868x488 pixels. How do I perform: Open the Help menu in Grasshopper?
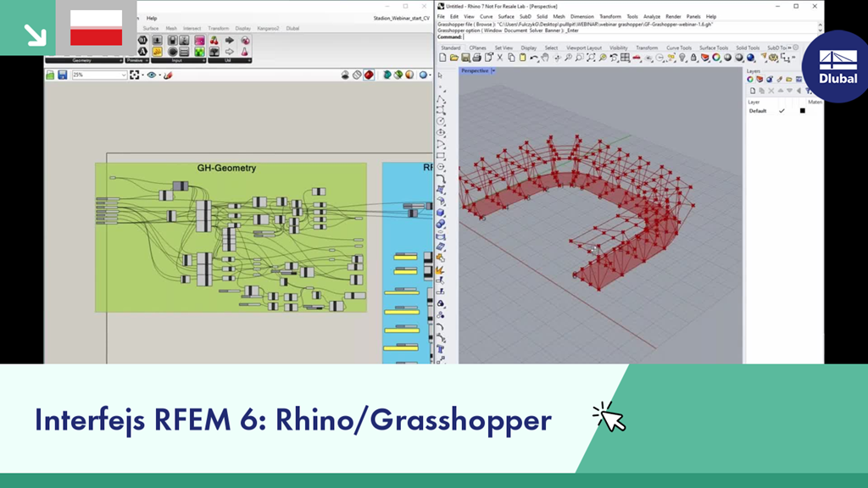point(152,19)
